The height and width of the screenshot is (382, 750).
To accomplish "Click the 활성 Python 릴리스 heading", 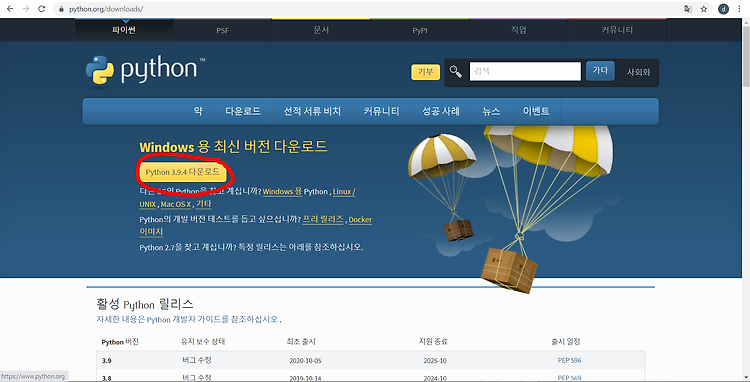I will [145, 305].
